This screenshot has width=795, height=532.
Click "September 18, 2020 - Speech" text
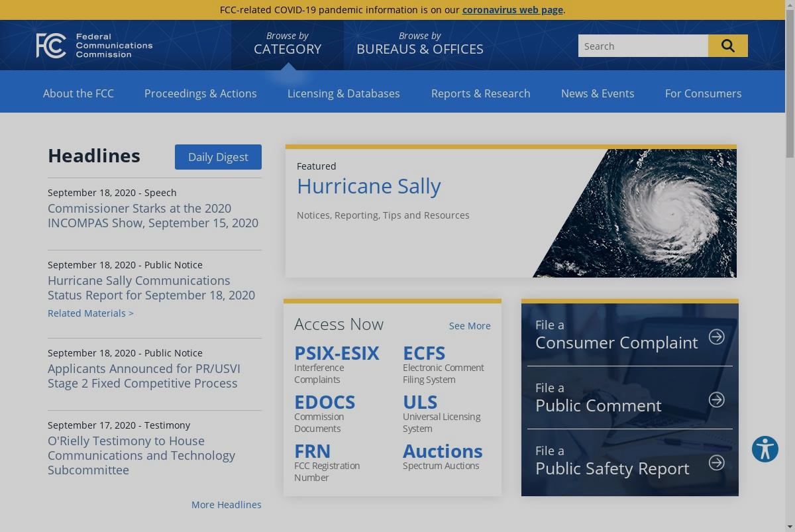pos(112,193)
